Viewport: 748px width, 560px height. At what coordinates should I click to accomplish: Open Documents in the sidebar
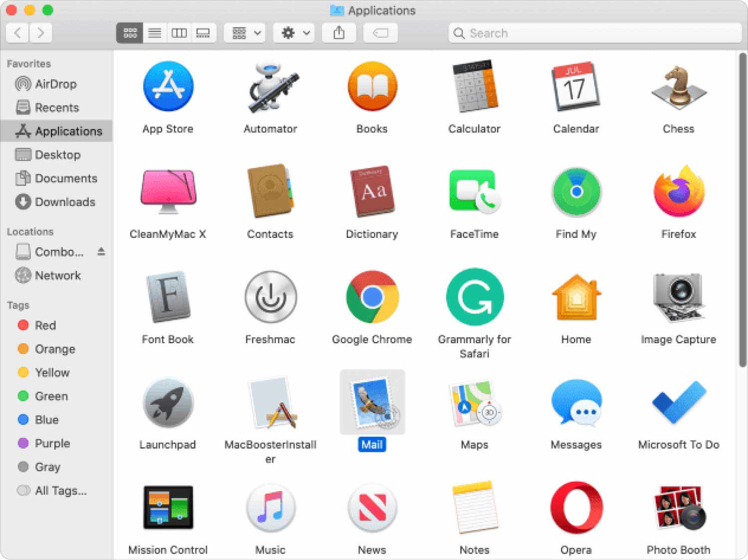click(x=56, y=178)
